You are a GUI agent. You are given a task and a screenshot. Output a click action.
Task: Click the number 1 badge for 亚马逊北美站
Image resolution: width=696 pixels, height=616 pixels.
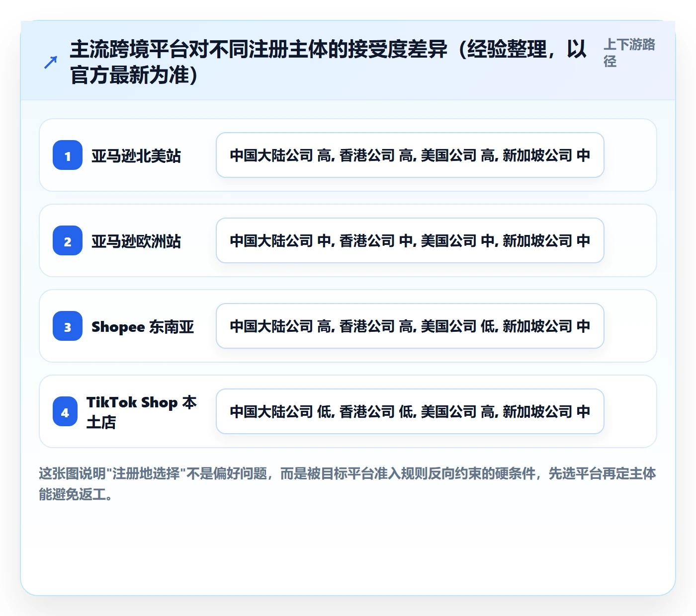pos(68,155)
